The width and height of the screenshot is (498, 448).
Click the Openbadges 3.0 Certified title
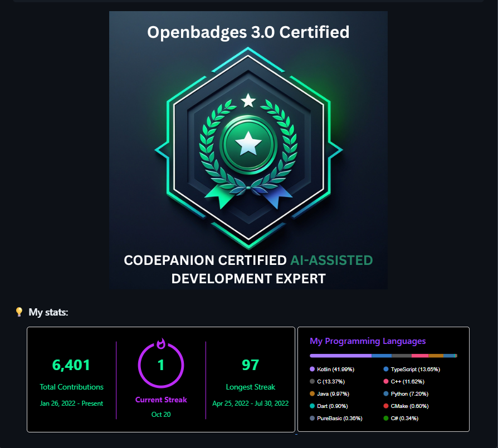(x=248, y=32)
